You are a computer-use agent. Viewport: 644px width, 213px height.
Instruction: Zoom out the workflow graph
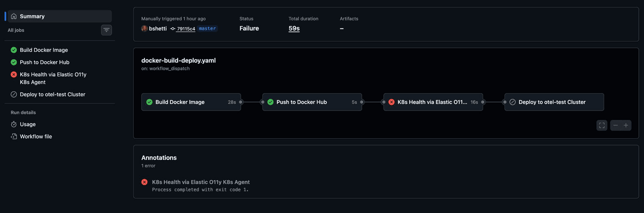pos(616,125)
